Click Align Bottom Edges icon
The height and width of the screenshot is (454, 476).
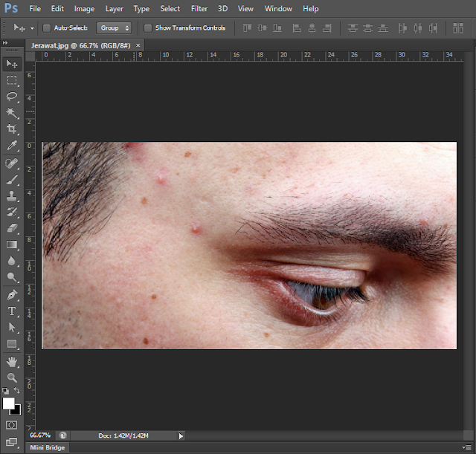[x=277, y=28]
